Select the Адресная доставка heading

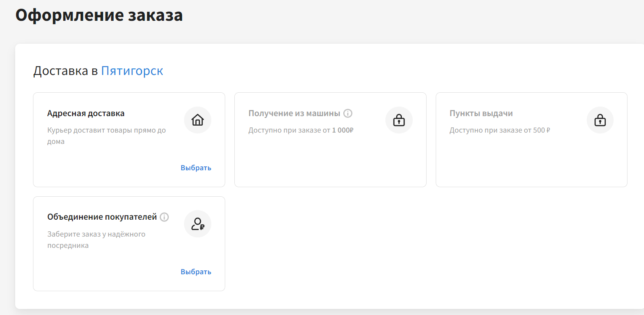click(86, 114)
